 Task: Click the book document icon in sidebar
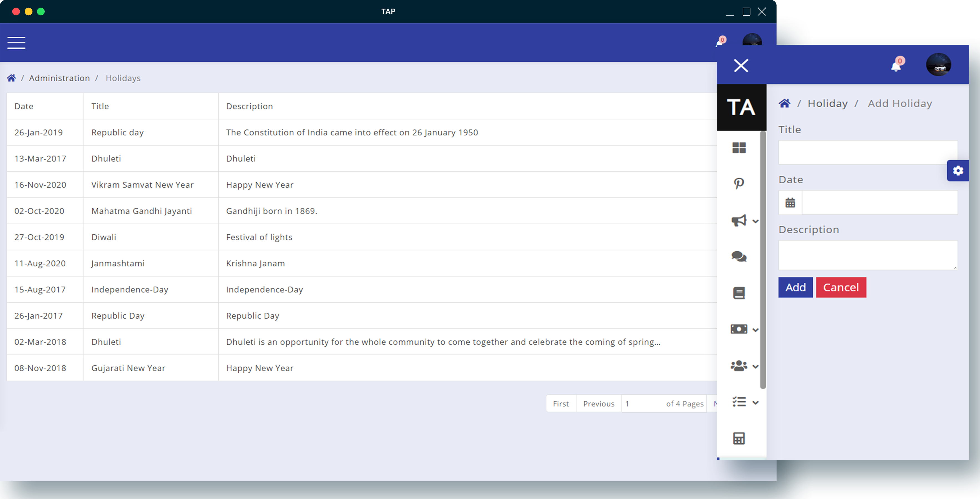coord(739,293)
